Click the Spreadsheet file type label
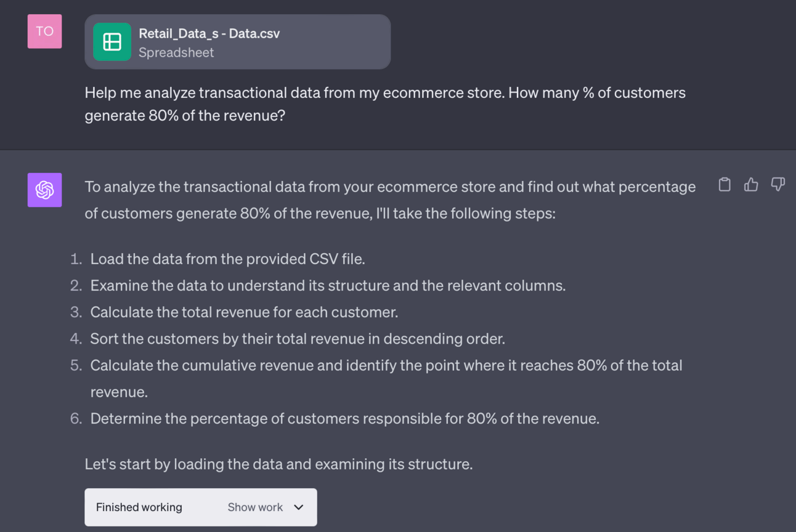The width and height of the screenshot is (796, 532). tap(176, 53)
